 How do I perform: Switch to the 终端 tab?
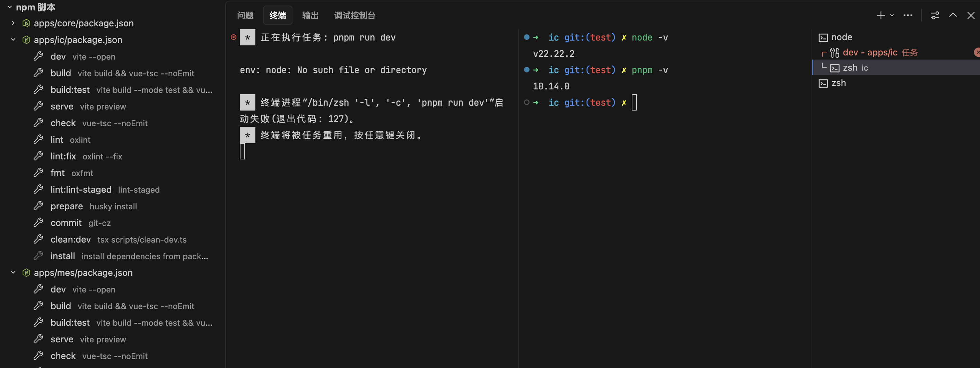(278, 15)
